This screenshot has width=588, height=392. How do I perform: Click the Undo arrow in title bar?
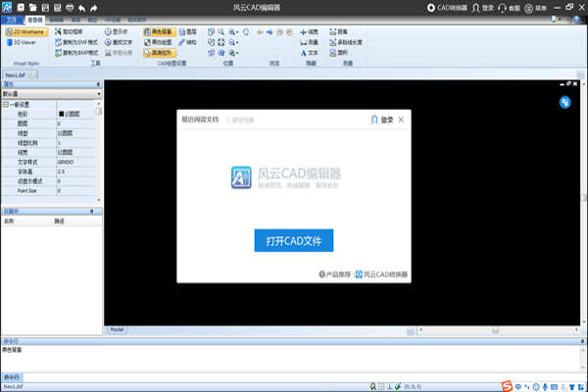point(81,7)
